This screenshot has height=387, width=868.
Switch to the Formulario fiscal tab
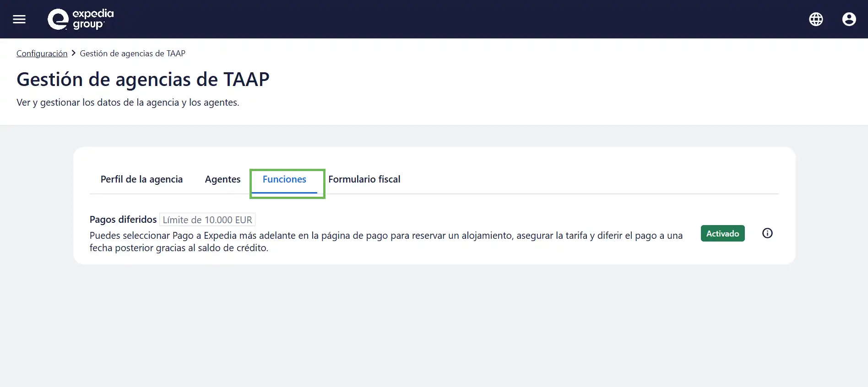364,179
